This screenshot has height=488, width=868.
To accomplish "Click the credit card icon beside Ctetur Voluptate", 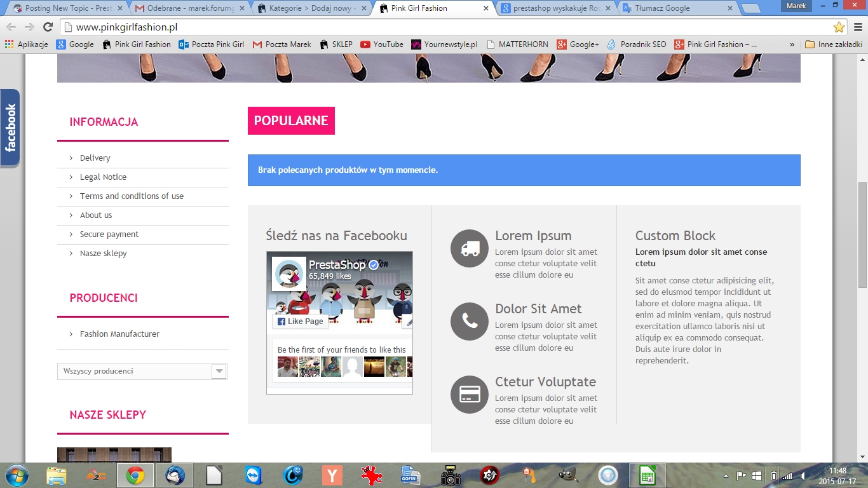I will [x=470, y=395].
